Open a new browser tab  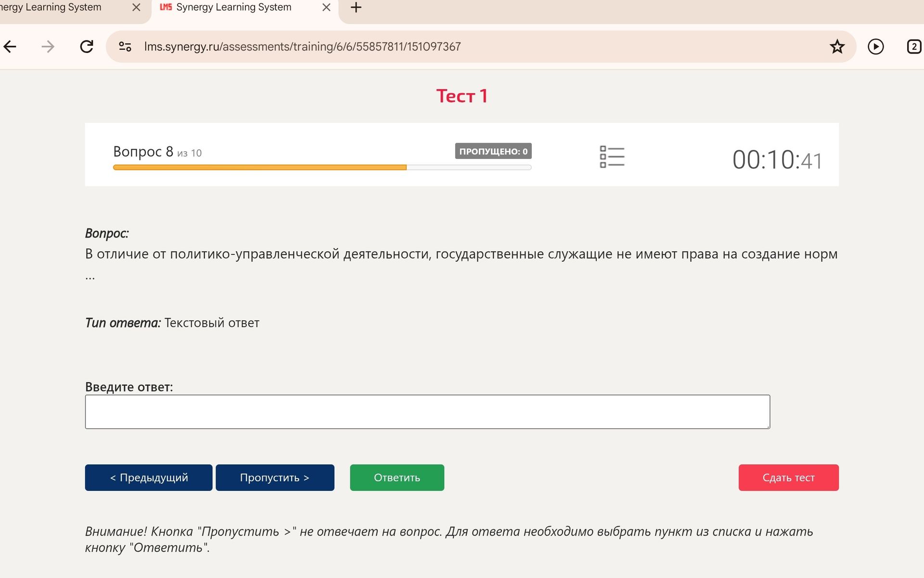pyautogui.click(x=356, y=8)
